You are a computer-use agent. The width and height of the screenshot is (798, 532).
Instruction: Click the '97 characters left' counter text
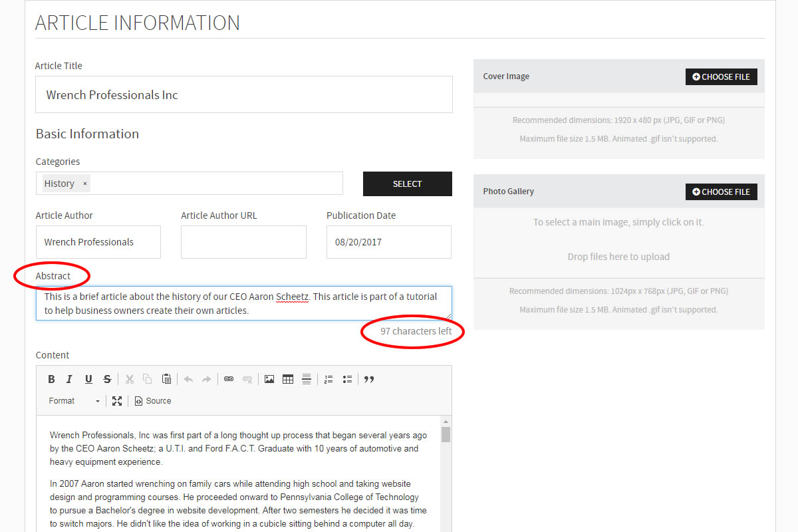(x=416, y=331)
